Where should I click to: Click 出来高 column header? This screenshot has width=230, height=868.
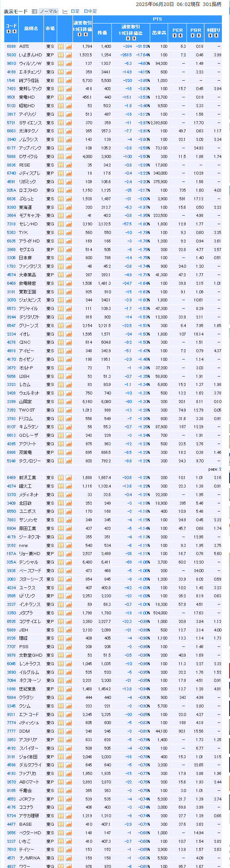click(x=160, y=33)
